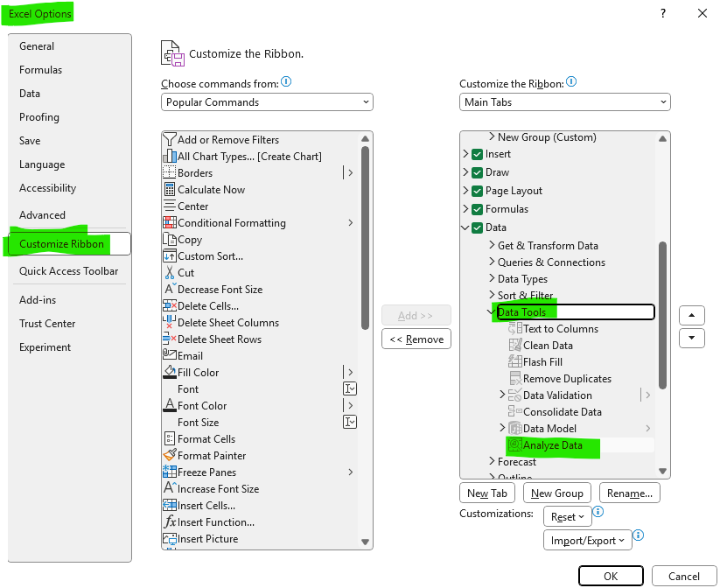
Task: Select the Text to Columns icon
Action: tap(514, 328)
